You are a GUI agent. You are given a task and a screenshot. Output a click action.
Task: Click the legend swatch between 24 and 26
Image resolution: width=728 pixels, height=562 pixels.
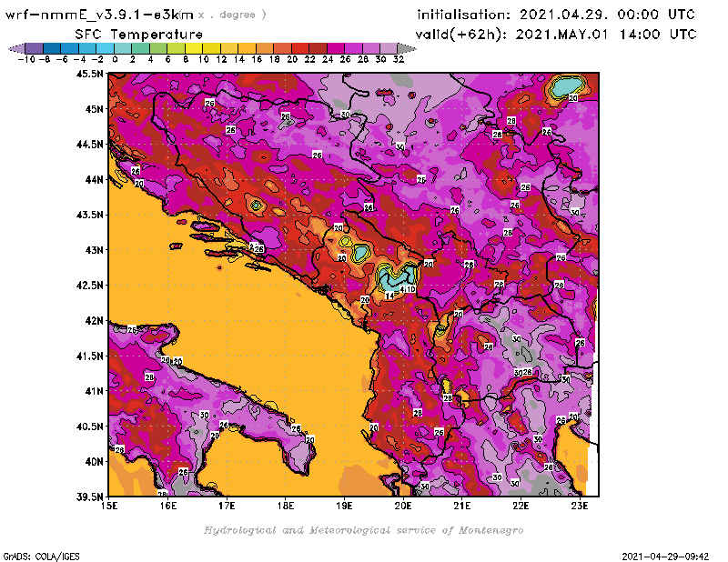[336, 49]
